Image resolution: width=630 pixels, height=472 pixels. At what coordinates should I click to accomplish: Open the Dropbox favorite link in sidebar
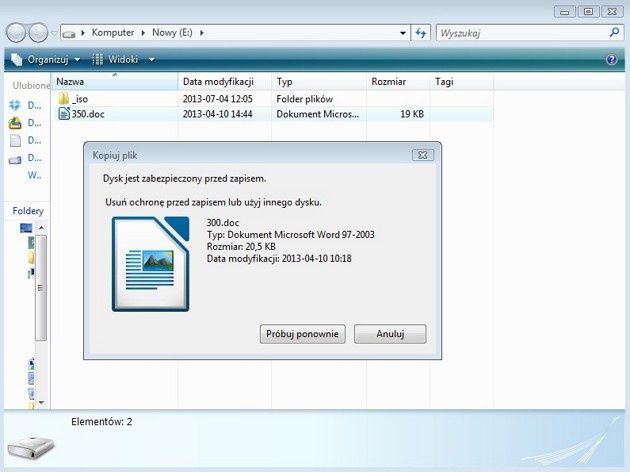tap(25, 106)
